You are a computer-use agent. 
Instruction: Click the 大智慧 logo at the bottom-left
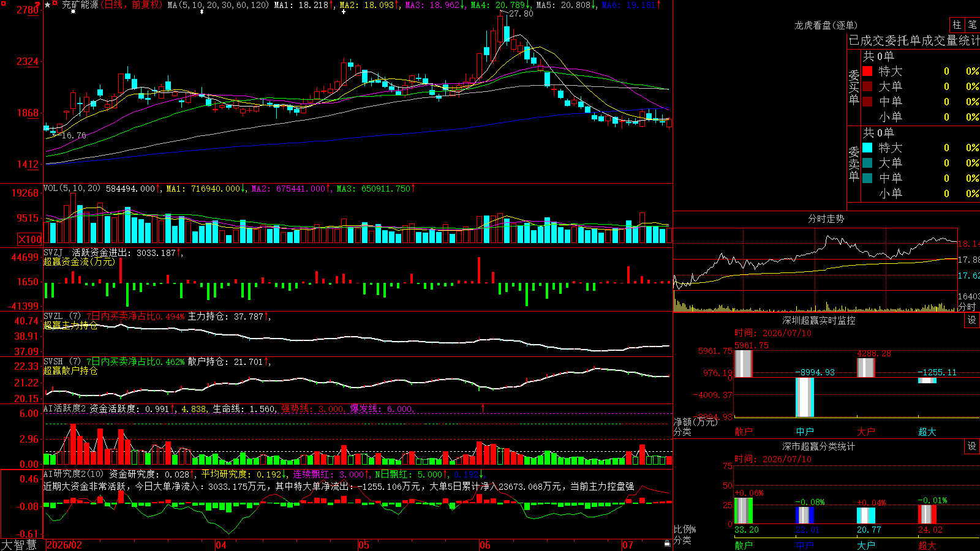click(19, 545)
